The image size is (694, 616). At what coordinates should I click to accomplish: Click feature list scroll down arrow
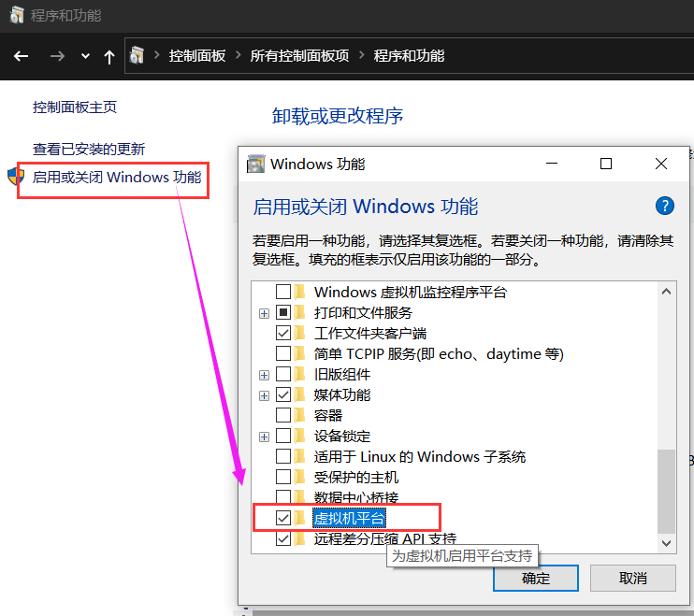pos(666,542)
